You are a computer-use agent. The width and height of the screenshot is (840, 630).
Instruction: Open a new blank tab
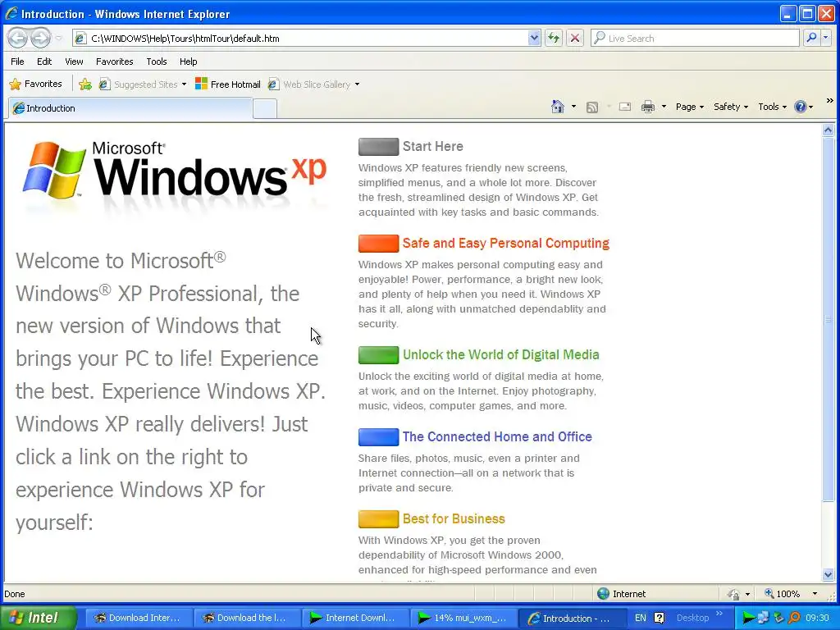pos(265,109)
